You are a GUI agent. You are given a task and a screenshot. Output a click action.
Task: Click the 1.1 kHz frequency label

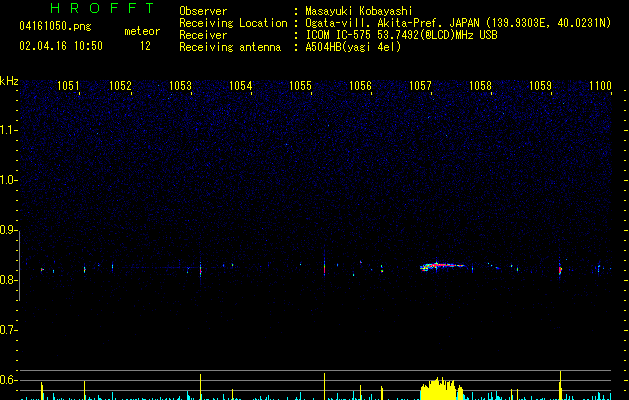[8, 130]
